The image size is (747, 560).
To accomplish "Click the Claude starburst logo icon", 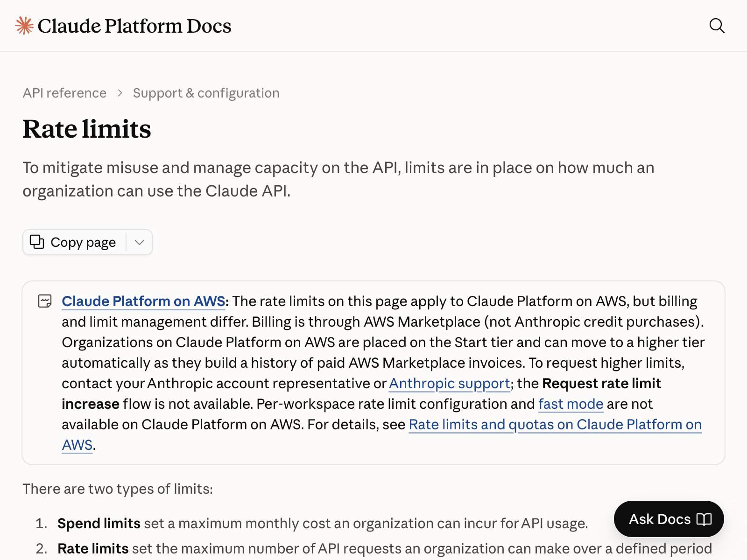I will click(x=24, y=26).
